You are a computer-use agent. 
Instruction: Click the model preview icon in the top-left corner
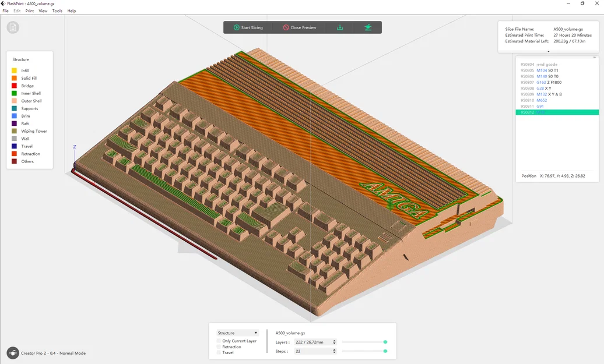(12, 27)
